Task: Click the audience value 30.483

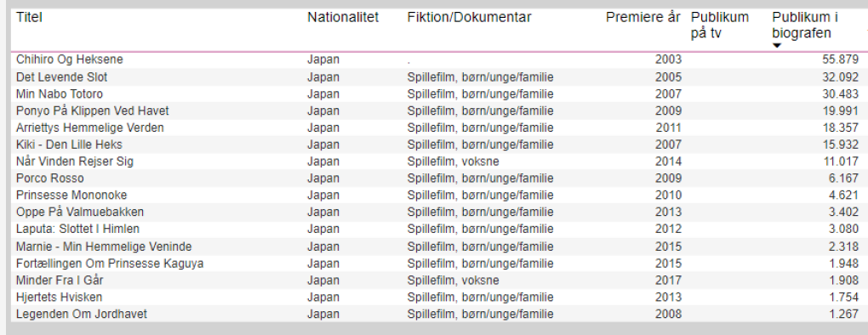Action: 840,94
